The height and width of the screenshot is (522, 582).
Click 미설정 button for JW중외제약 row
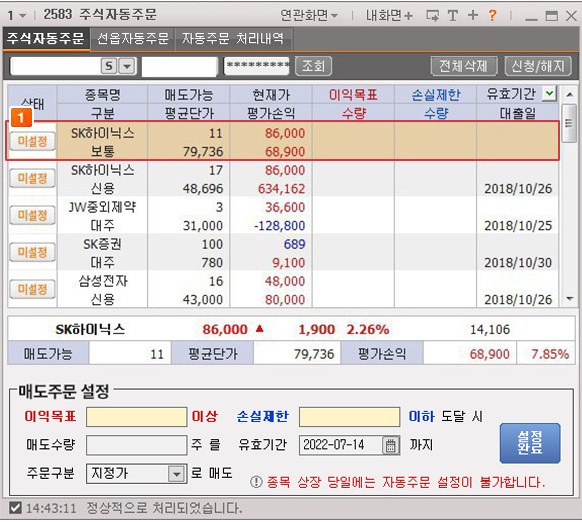[32, 215]
